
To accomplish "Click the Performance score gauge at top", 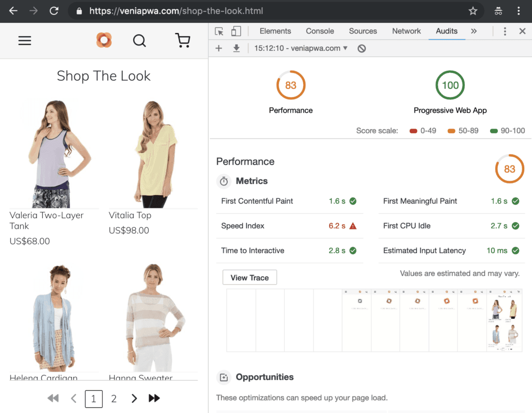I will tap(291, 85).
